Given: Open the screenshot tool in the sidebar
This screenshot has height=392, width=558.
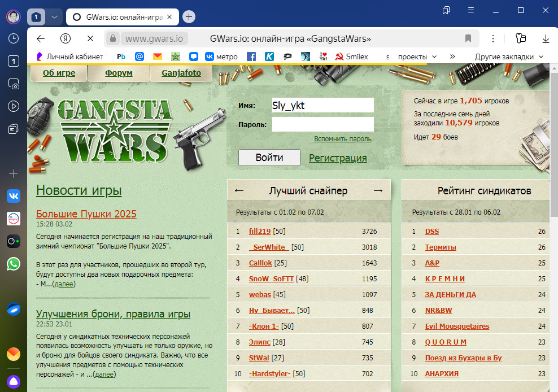Looking at the screenshot, I should pyautogui.click(x=14, y=84).
